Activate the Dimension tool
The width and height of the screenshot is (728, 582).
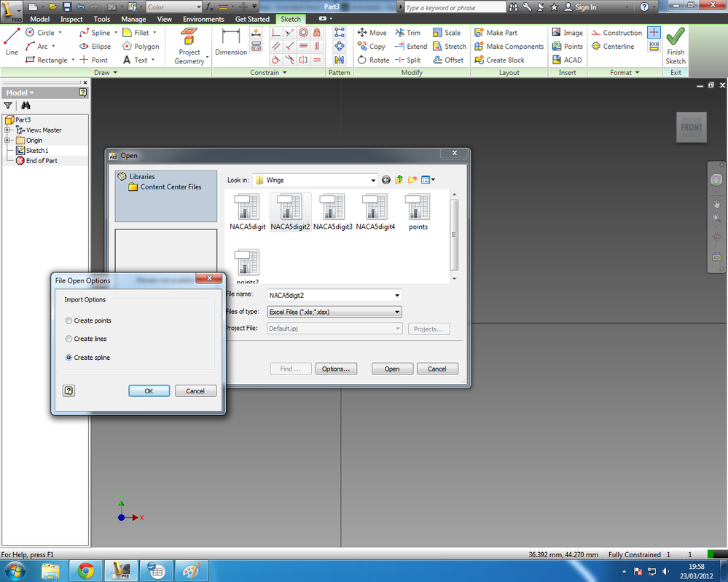[231, 42]
